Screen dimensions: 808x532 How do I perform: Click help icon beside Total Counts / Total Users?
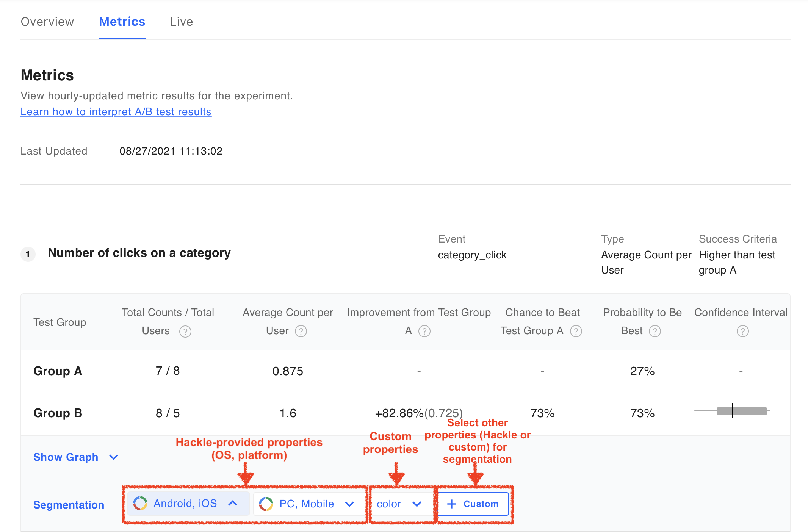click(x=185, y=332)
